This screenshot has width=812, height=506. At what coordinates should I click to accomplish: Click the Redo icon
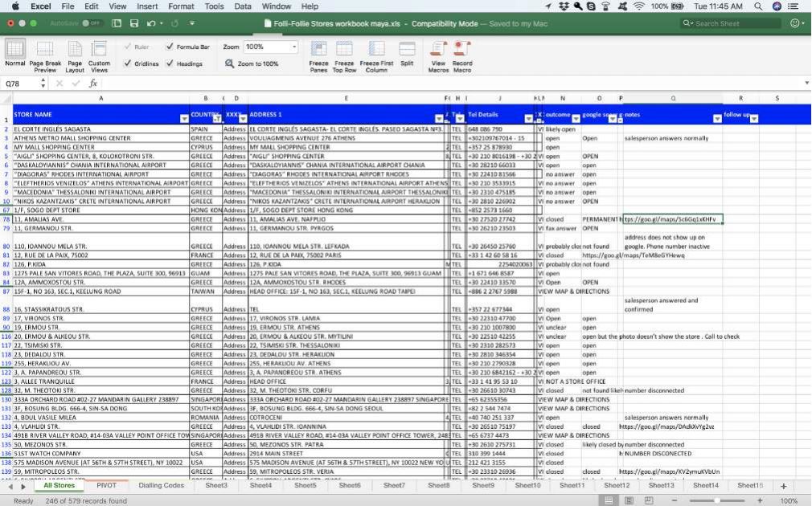(x=174, y=23)
